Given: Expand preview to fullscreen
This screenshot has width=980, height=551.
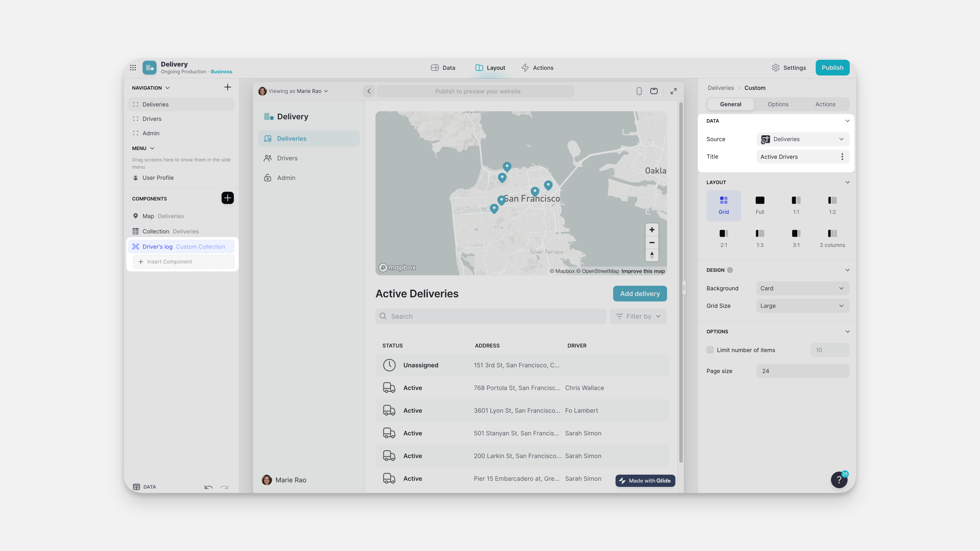Looking at the screenshot, I should click(x=673, y=91).
